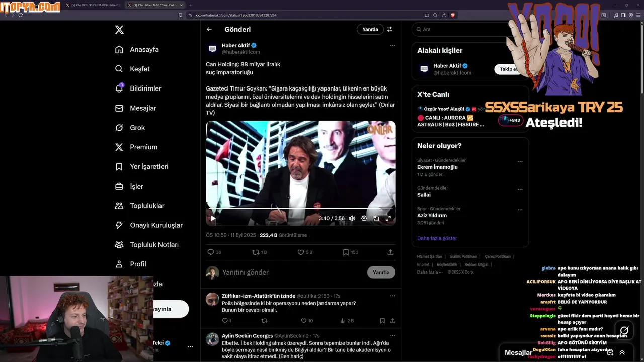Seek on the video progress bar

pos(300,208)
